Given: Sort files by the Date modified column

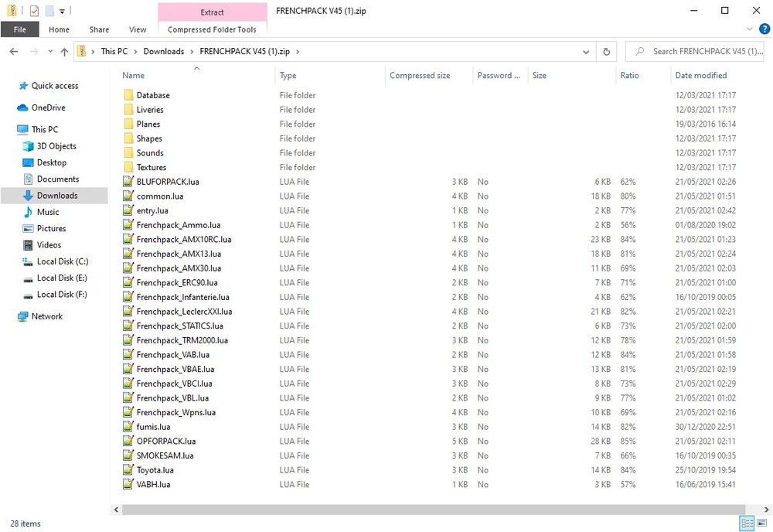Looking at the screenshot, I should tap(700, 75).
